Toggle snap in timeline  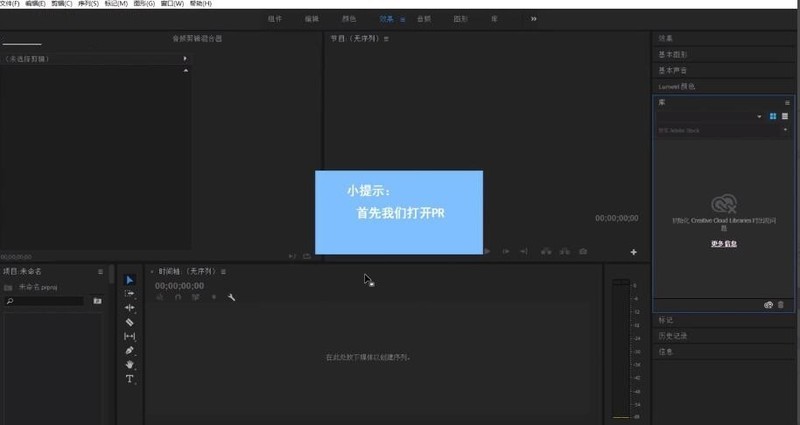pos(178,297)
